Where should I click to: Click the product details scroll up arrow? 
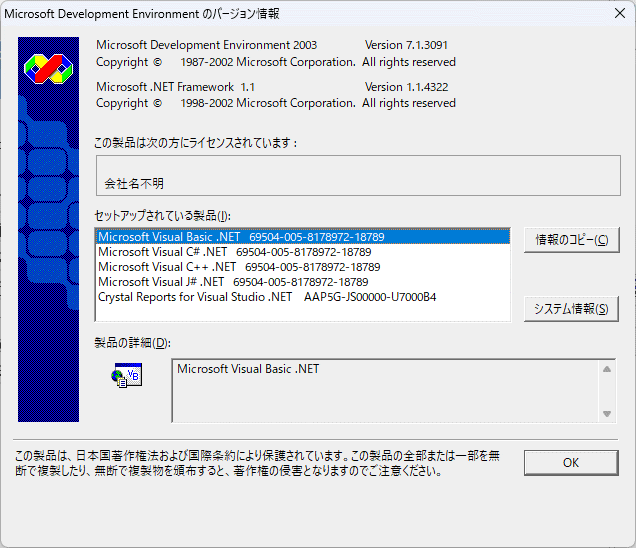[x=607, y=369]
